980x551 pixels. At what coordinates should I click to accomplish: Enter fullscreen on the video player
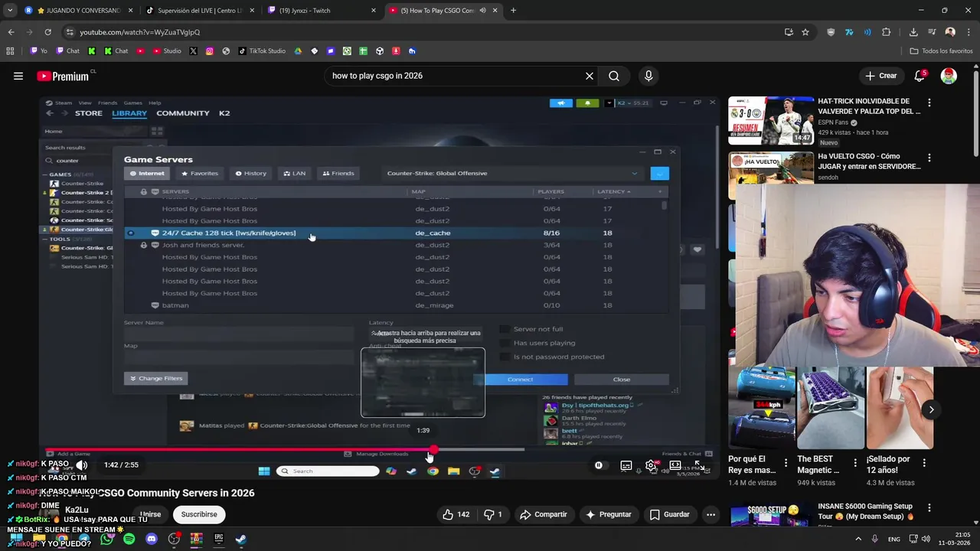click(x=699, y=465)
